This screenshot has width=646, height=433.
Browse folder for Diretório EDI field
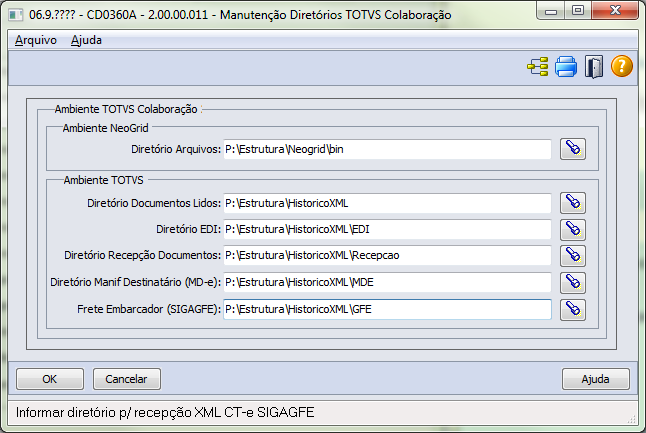click(573, 229)
